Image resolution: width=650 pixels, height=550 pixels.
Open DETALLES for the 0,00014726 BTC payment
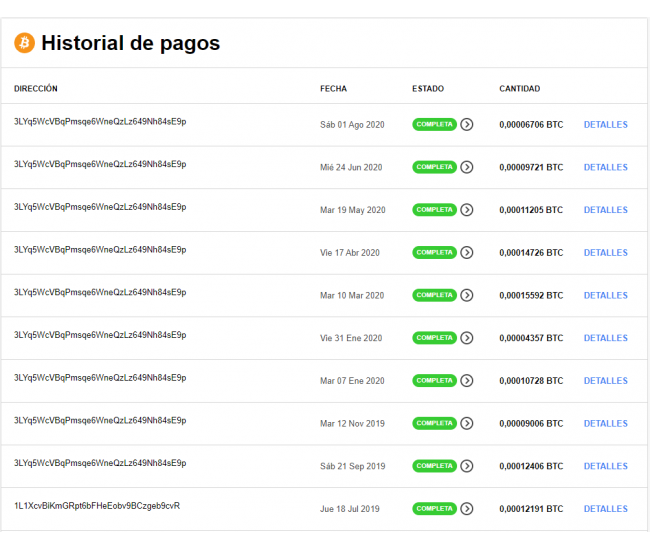(606, 252)
